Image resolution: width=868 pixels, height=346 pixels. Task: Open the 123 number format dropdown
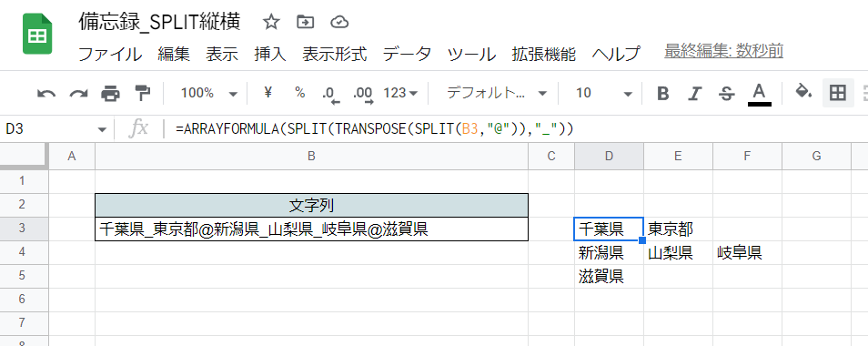coord(400,93)
